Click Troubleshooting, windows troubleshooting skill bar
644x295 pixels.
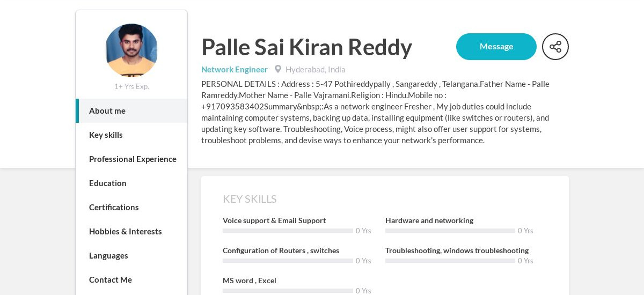click(450, 261)
